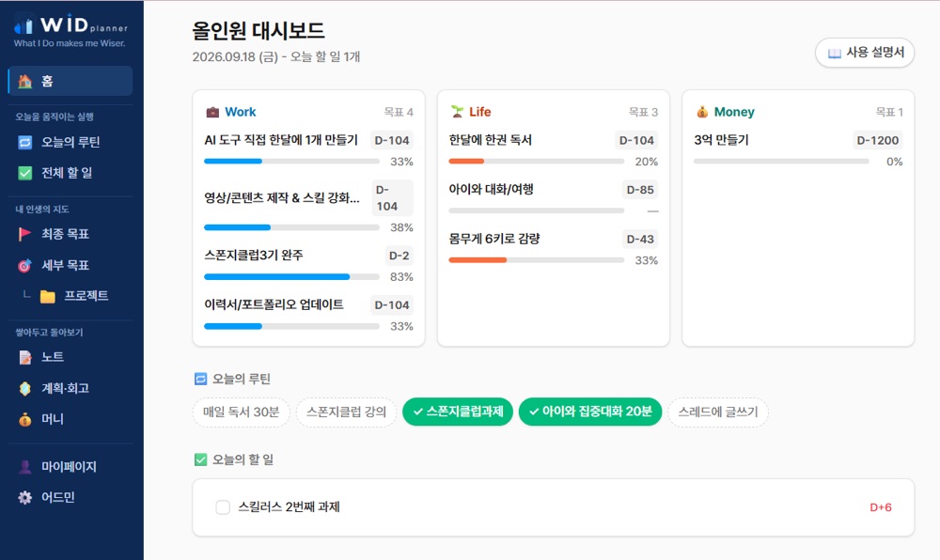Click the date line 2026.09.18 (금)
The height and width of the screenshot is (560, 940).
coord(235,57)
